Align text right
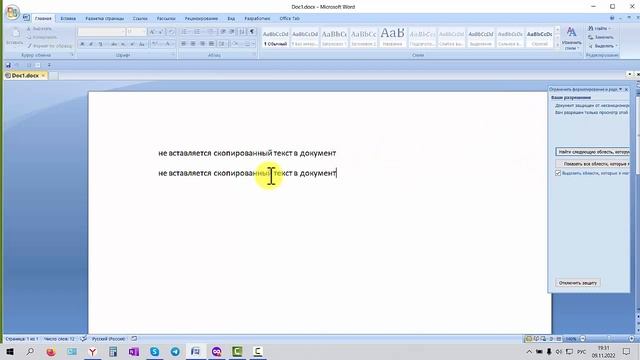The height and width of the screenshot is (360, 640). [x=202, y=44]
